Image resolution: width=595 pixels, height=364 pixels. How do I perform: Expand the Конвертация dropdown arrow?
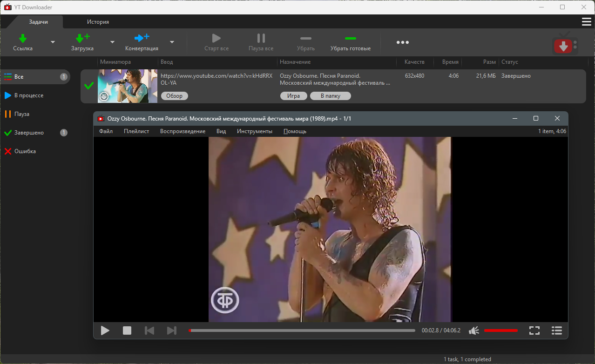tap(172, 42)
